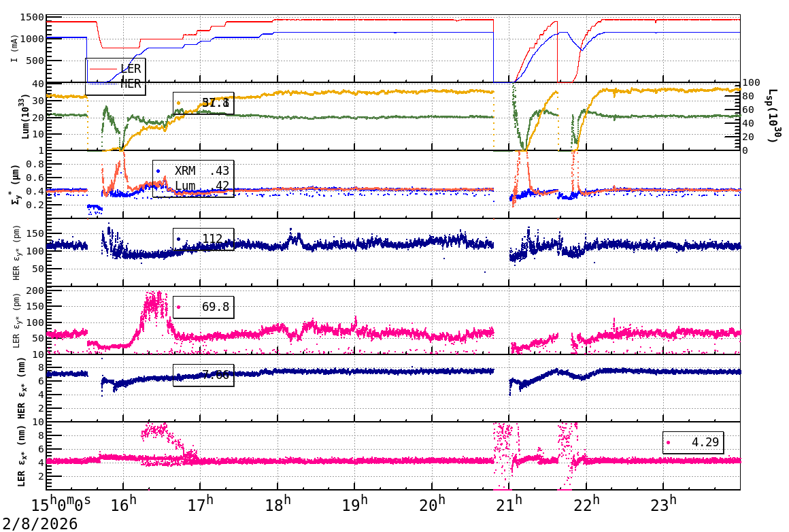Click the 100 tick on Lsp right axis
This screenshot has height=532, width=789.
tap(752, 82)
